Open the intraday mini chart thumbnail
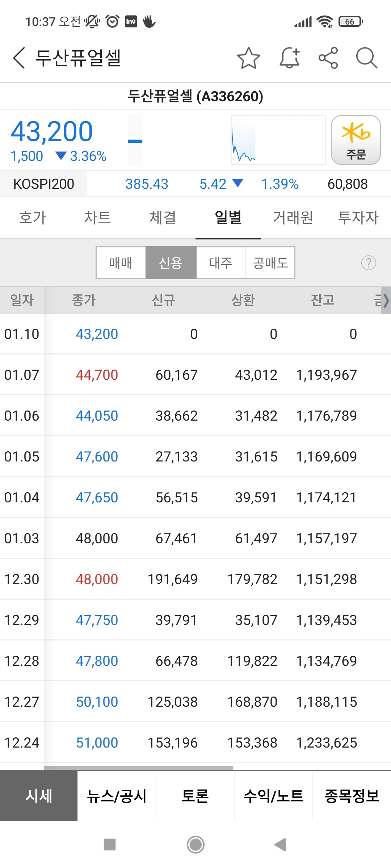Viewport: 391px width, 868px height. (278, 140)
